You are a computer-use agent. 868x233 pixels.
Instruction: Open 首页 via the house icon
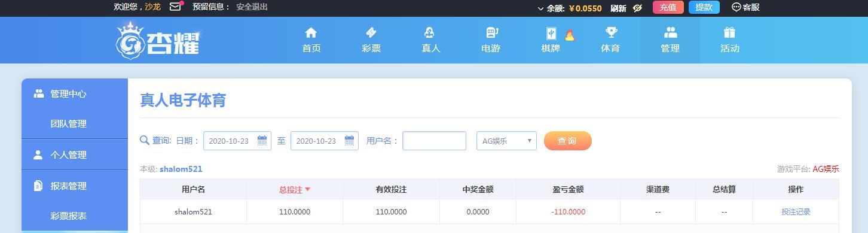(x=311, y=32)
